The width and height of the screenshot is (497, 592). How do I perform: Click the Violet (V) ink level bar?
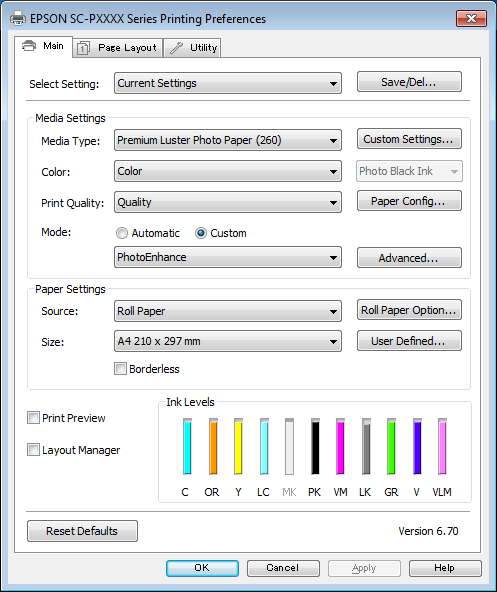(417, 446)
